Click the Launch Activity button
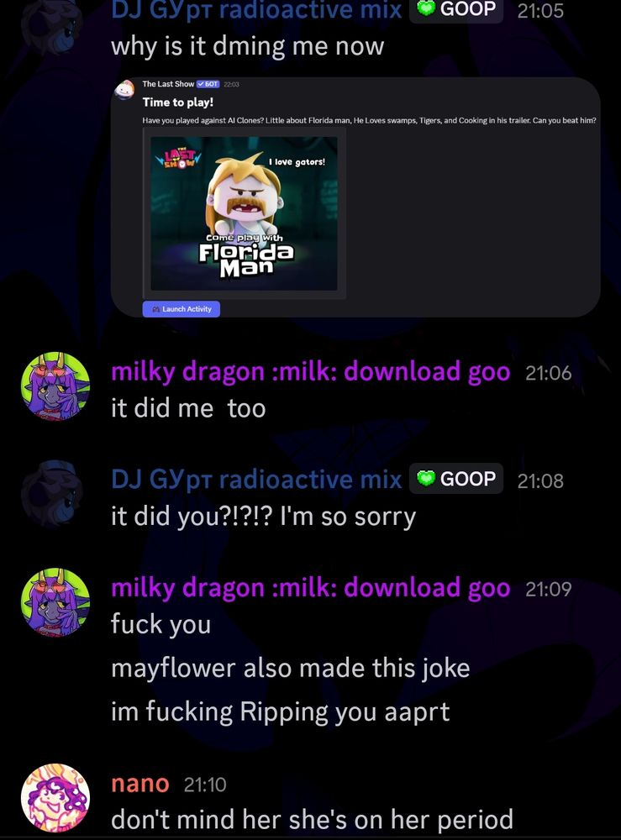The height and width of the screenshot is (840, 621). click(182, 309)
